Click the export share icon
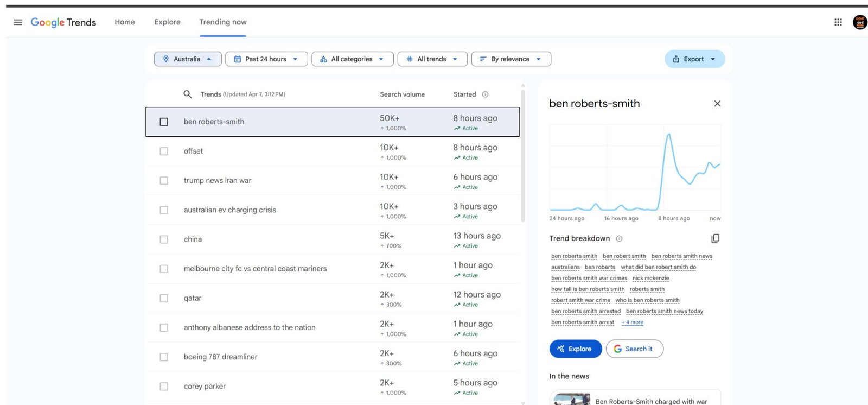 click(676, 59)
